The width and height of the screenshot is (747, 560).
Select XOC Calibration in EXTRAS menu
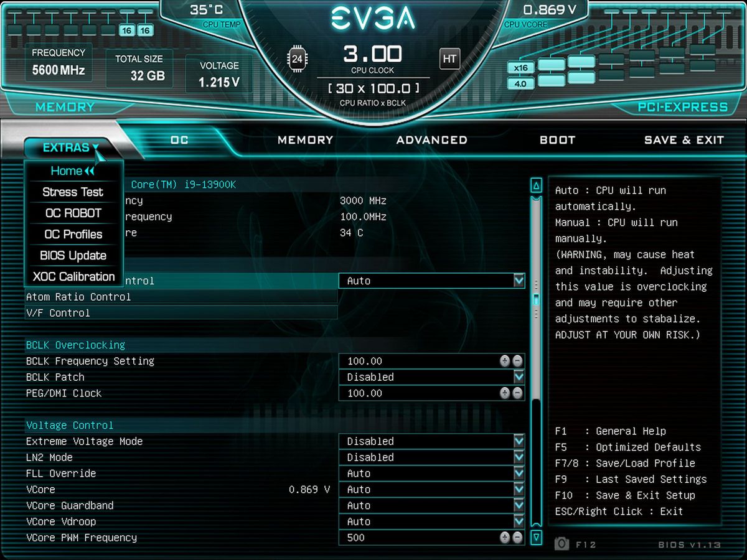(x=73, y=276)
